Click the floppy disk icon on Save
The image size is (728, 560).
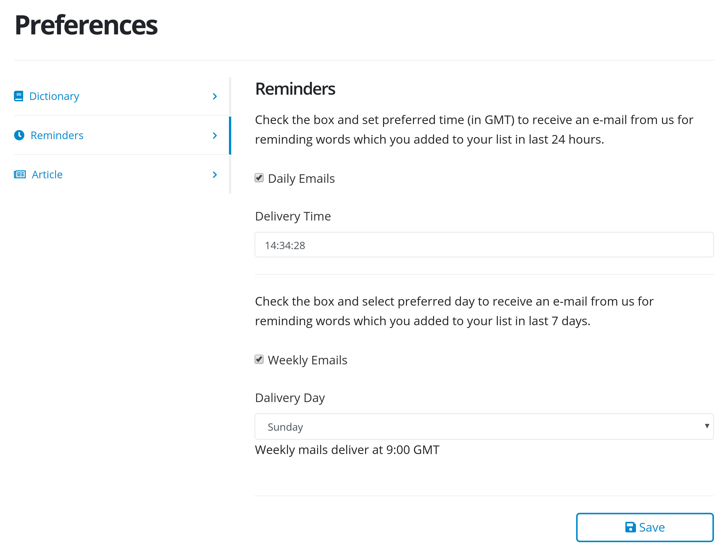coord(630,527)
